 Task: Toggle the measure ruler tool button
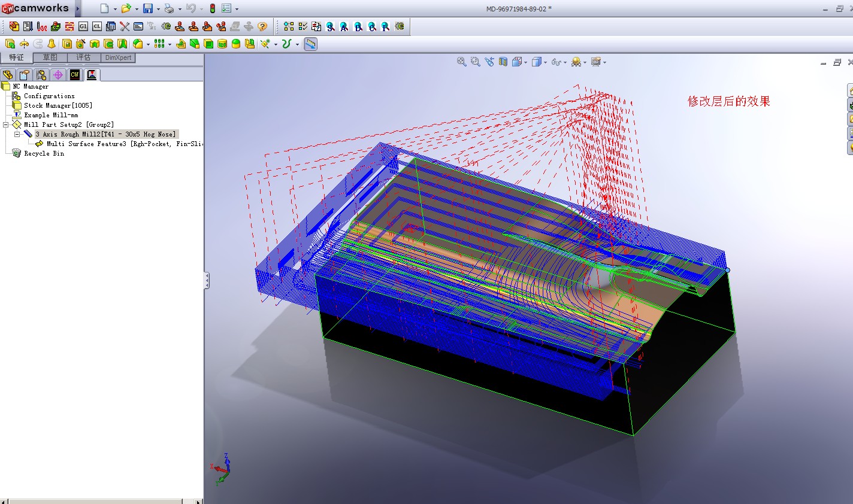(310, 44)
